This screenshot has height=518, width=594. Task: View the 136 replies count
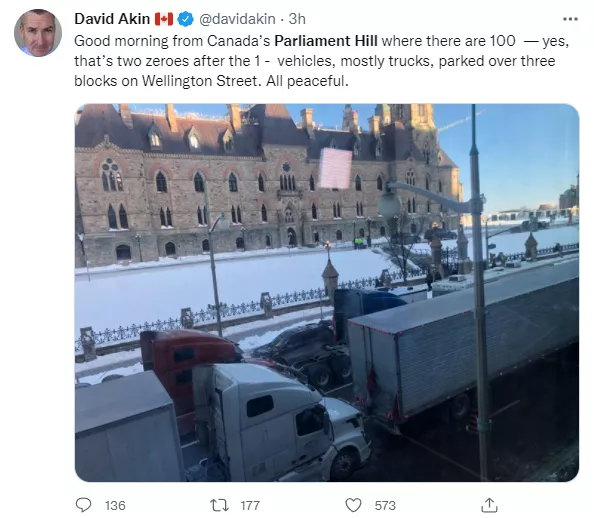[115, 505]
